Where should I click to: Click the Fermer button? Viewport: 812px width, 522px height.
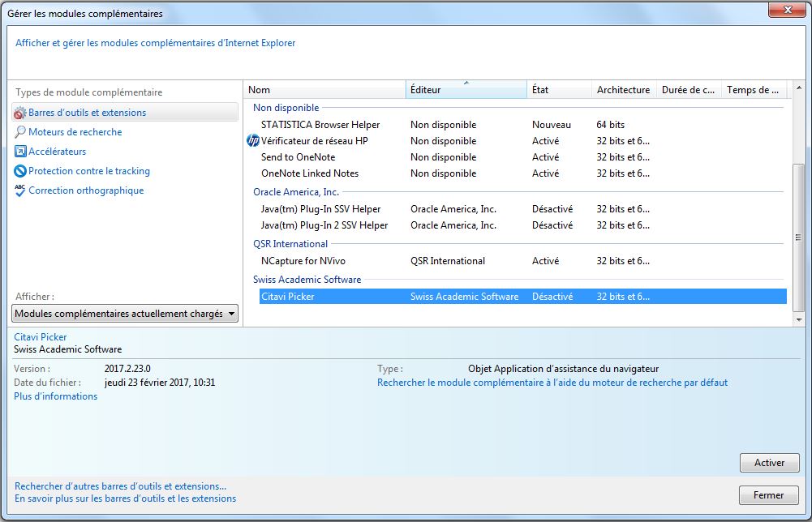768,495
